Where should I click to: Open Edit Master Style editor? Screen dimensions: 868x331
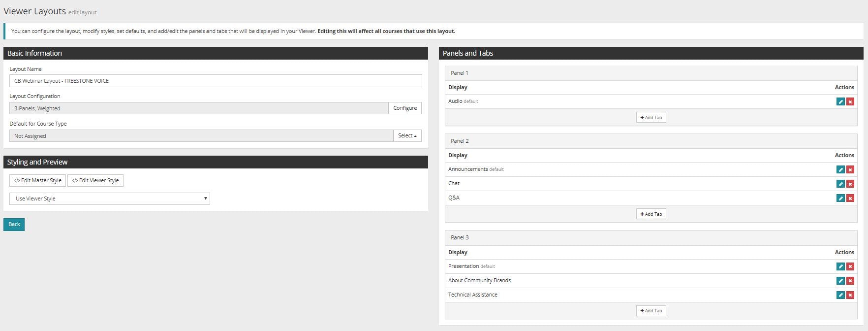[x=37, y=180]
